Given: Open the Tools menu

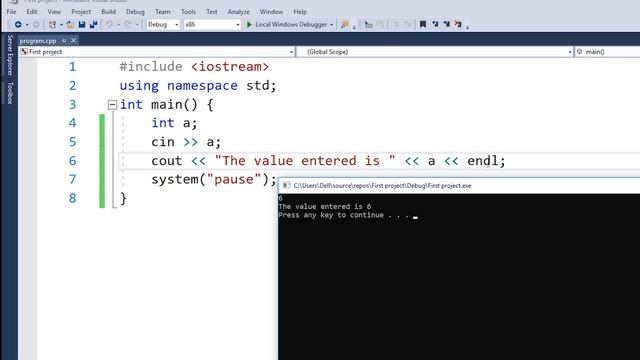Looking at the screenshot, I should click(188, 12).
